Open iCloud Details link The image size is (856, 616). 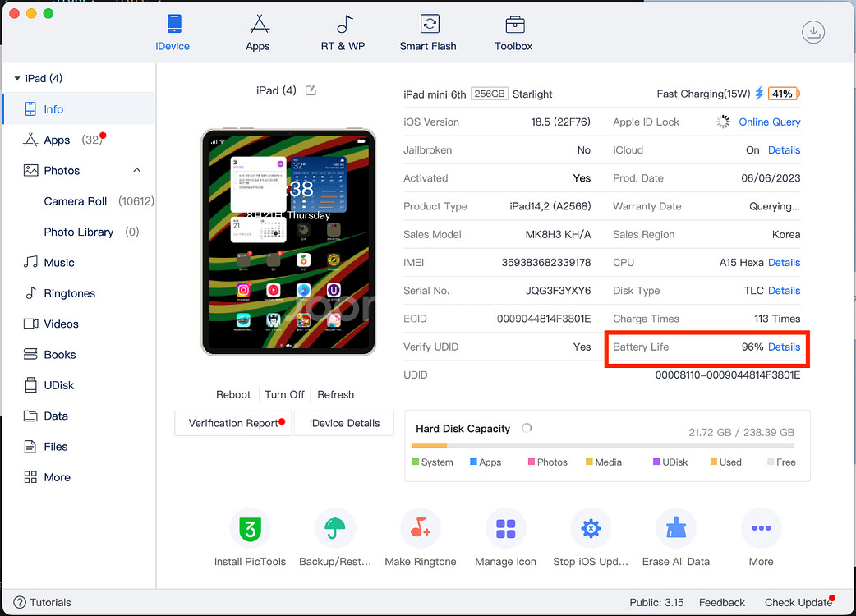784,150
